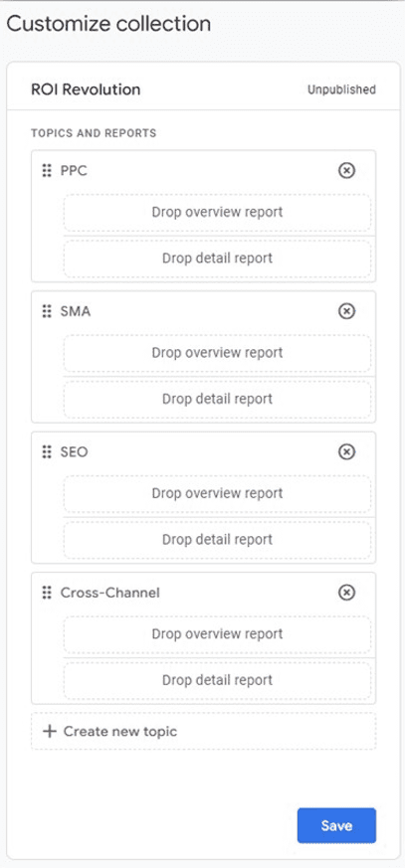Click the drag handle icon beside SMA

[x=47, y=311]
